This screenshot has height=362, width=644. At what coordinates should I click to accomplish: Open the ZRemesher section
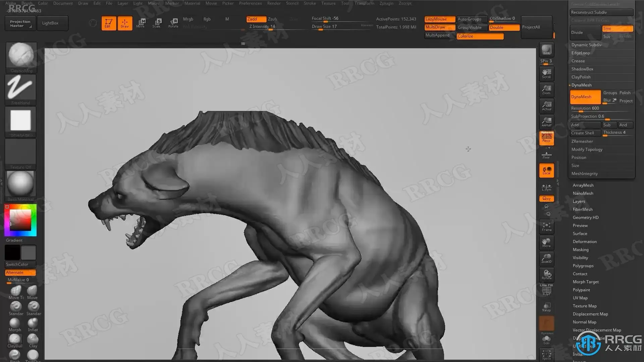(582, 141)
